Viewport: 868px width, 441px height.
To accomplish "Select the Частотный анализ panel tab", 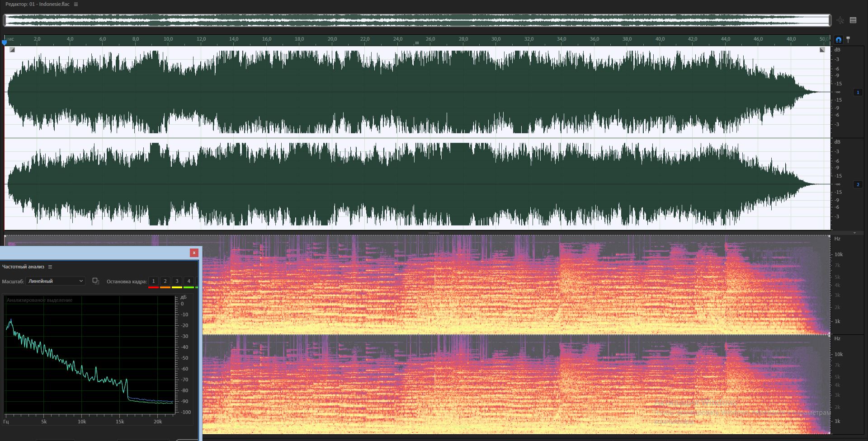I will coord(23,267).
